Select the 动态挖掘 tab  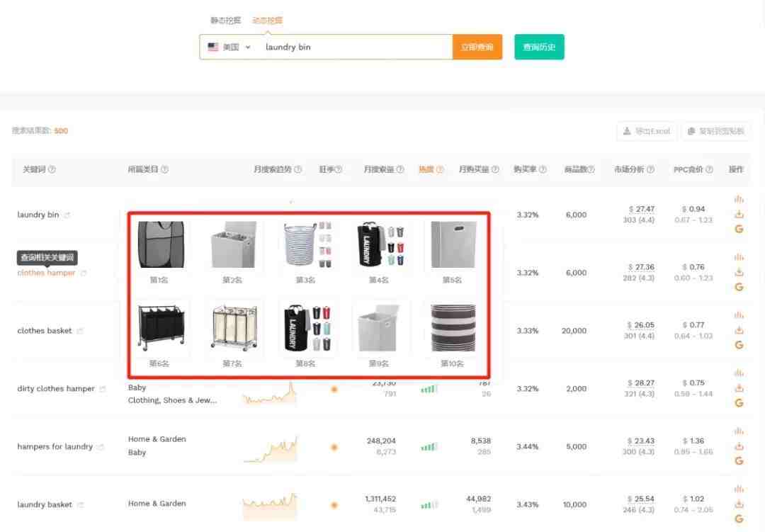pos(268,21)
